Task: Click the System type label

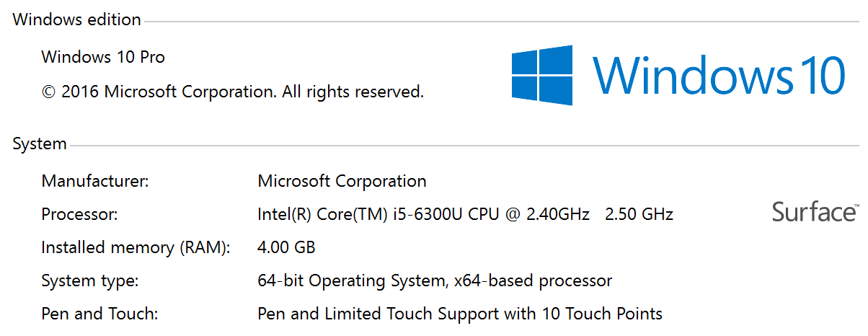Action: (x=90, y=280)
